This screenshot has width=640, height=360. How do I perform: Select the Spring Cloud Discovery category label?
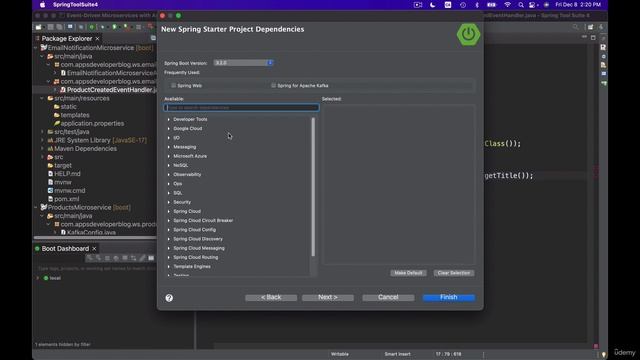tap(198, 239)
